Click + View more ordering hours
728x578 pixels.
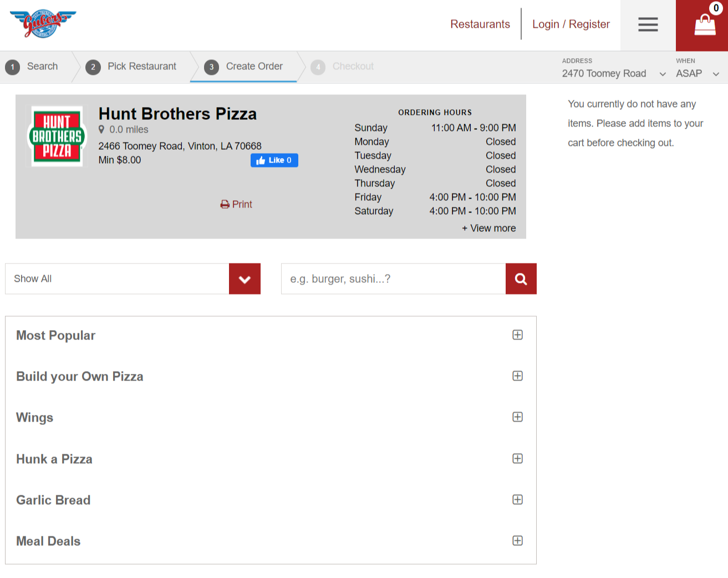(x=489, y=228)
